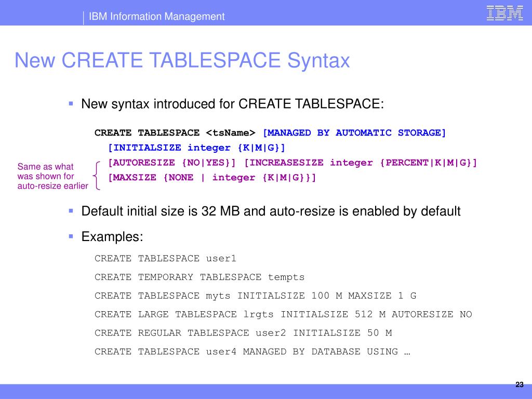This screenshot has width=532, height=399.
Task: Click example with 'myts INITIALSIZE 100 M MAXSIZE 1 G'
Action: pos(255,296)
